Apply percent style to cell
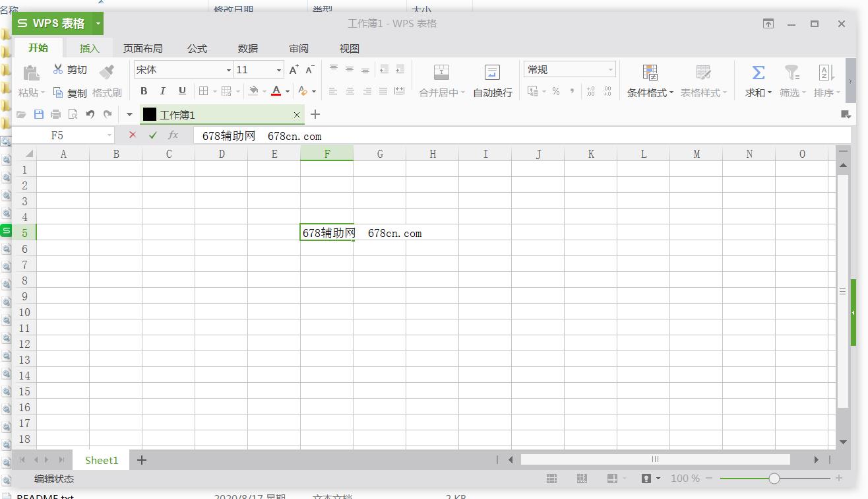 pyautogui.click(x=556, y=91)
